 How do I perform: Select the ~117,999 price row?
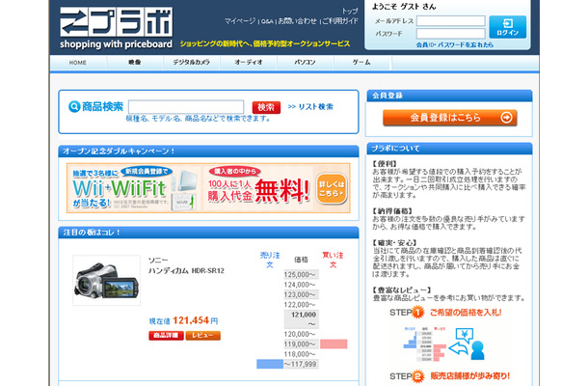click(x=301, y=364)
